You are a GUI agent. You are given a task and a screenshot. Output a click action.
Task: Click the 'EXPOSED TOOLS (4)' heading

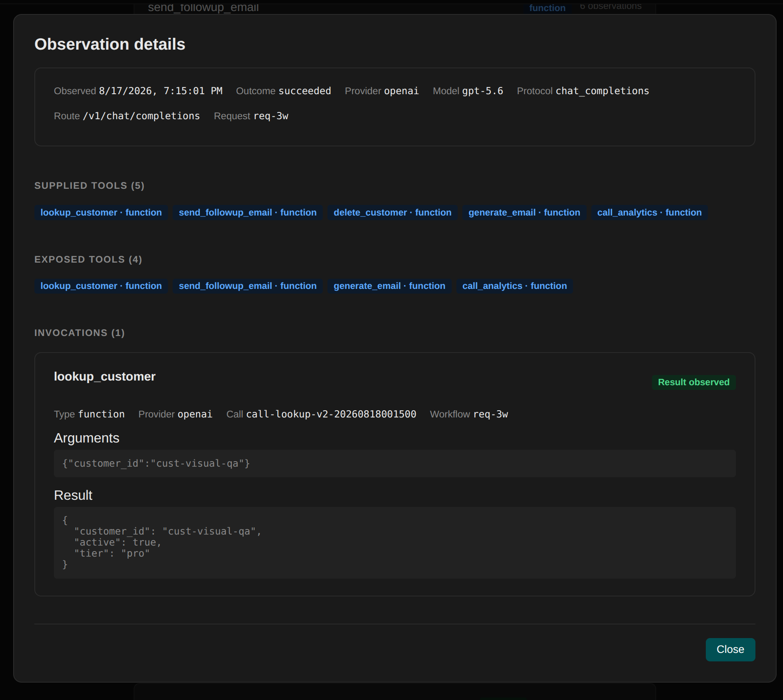pyautogui.click(x=88, y=260)
